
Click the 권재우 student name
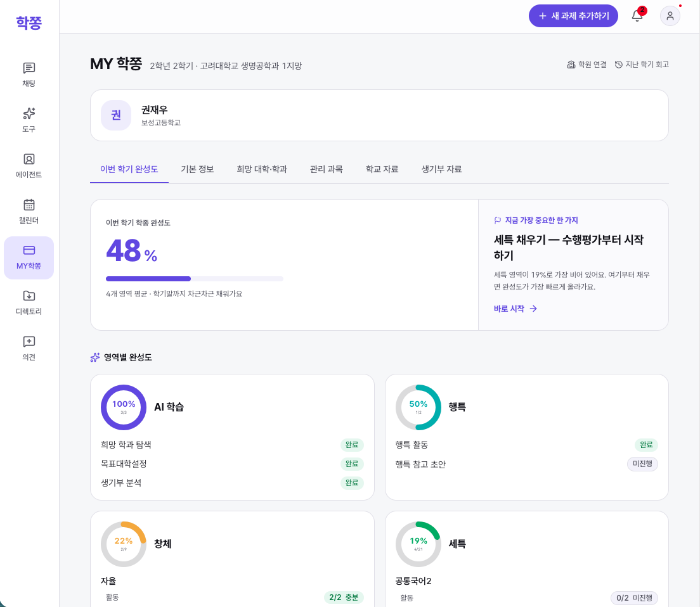click(x=155, y=110)
